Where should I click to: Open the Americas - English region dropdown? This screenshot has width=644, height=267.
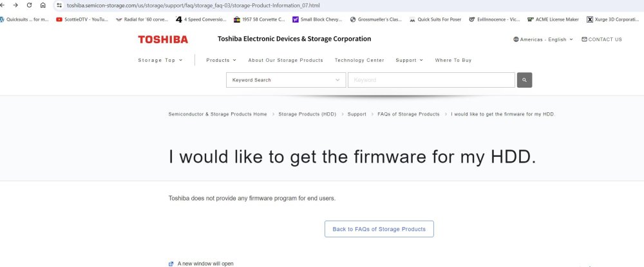(543, 39)
